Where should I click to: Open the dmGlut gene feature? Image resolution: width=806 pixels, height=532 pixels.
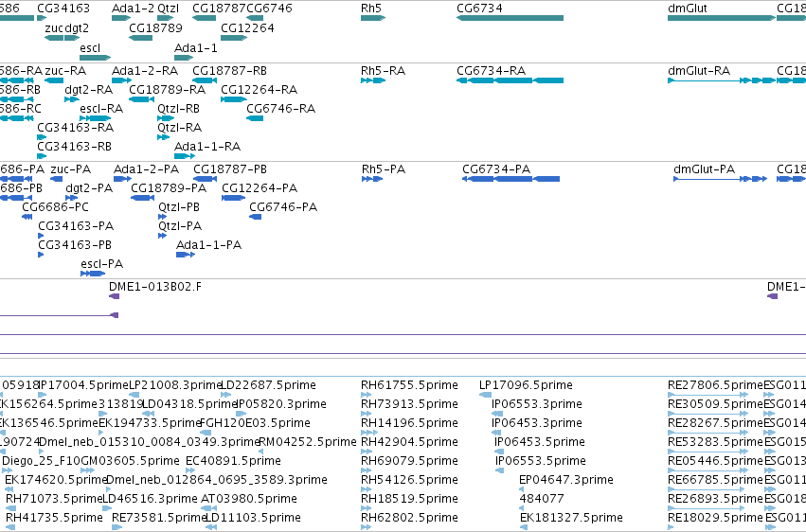[x=722, y=18]
